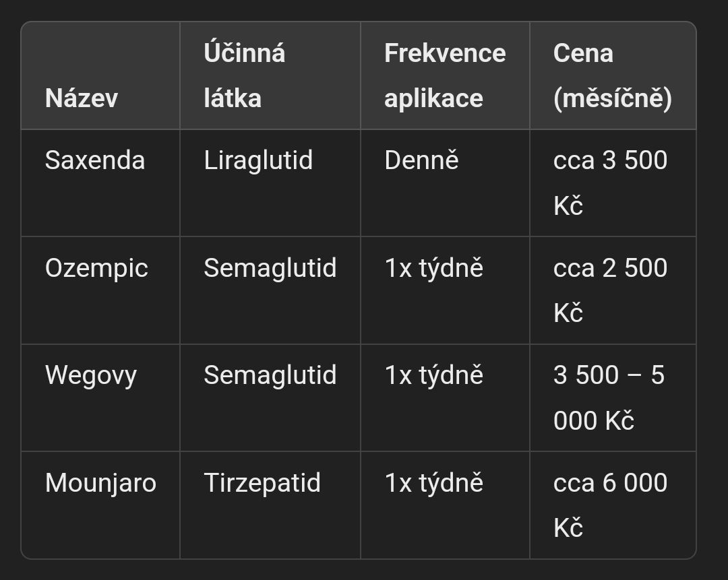Click 1x týdně in Ozempic row
The height and width of the screenshot is (580, 728).
(x=445, y=290)
